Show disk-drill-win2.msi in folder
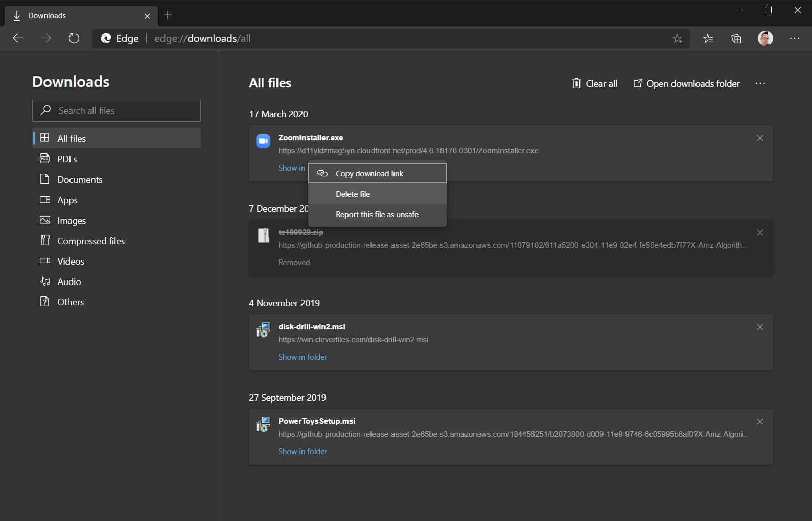 [303, 357]
